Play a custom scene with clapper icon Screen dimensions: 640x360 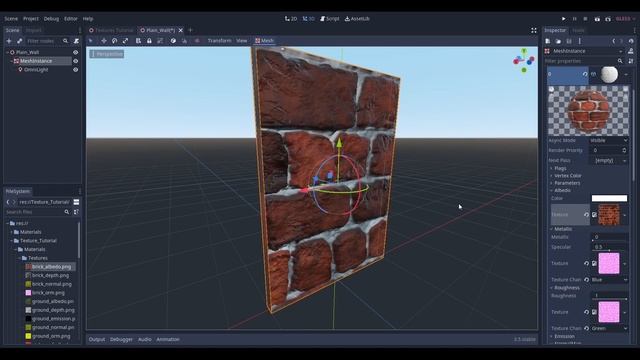tap(608, 19)
